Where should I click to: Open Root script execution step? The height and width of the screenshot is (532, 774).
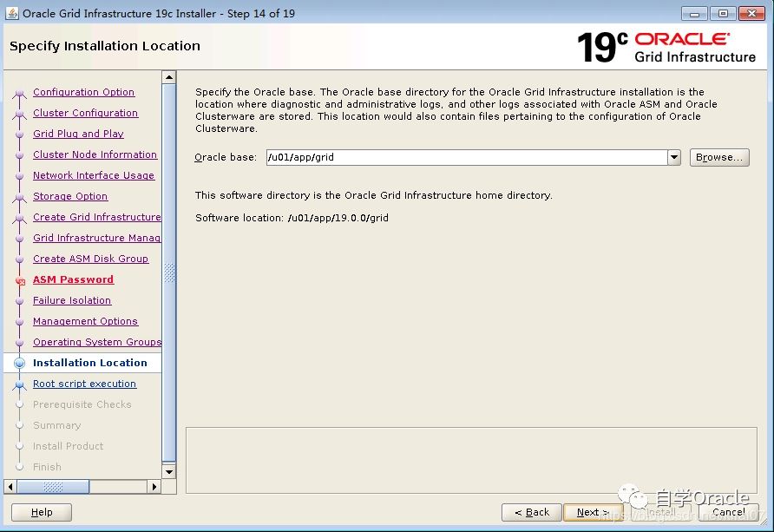pos(84,384)
